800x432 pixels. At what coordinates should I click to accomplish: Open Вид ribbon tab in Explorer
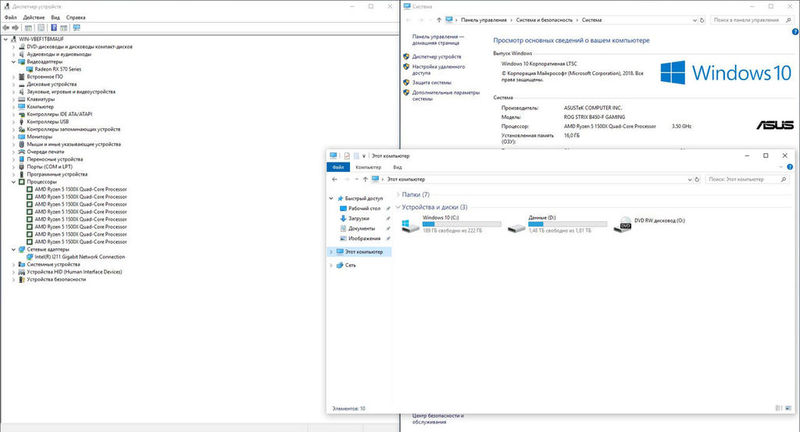pyautogui.click(x=397, y=167)
